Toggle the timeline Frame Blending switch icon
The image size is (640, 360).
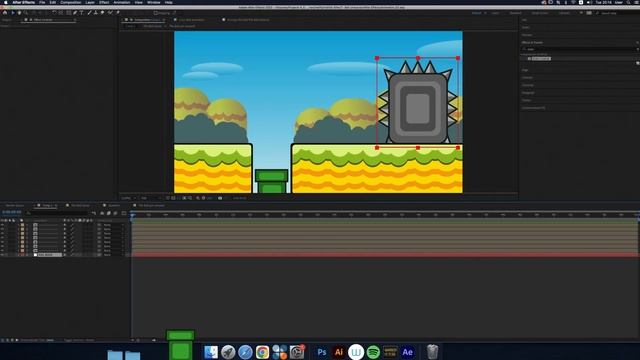click(109, 213)
